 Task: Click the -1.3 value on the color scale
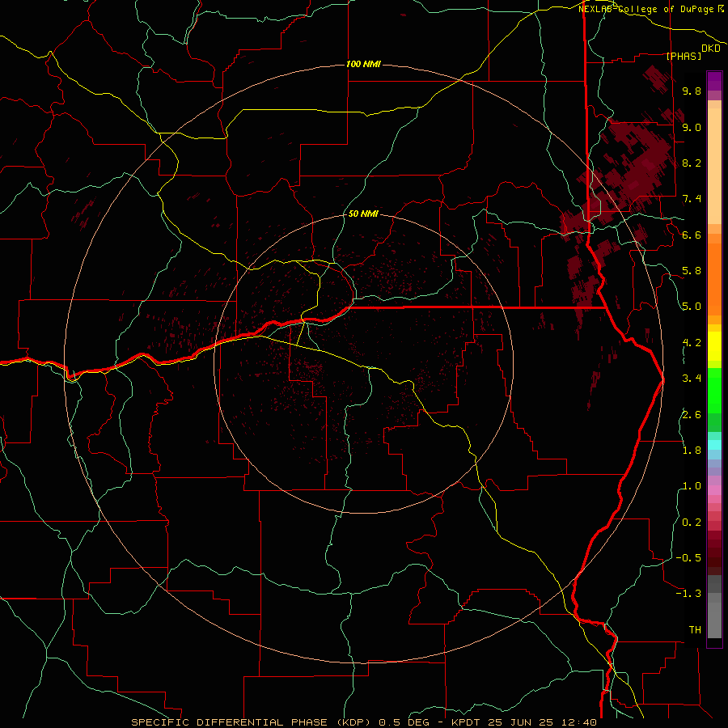[x=688, y=594]
